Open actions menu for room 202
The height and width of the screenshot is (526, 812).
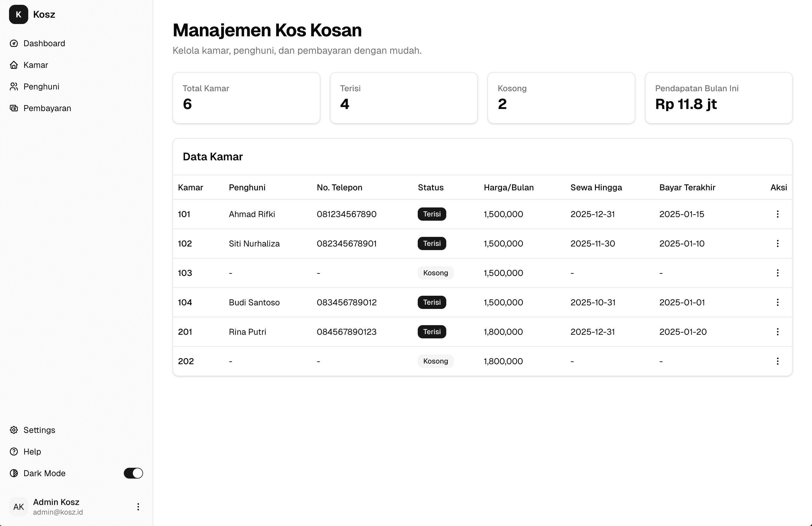[777, 361]
